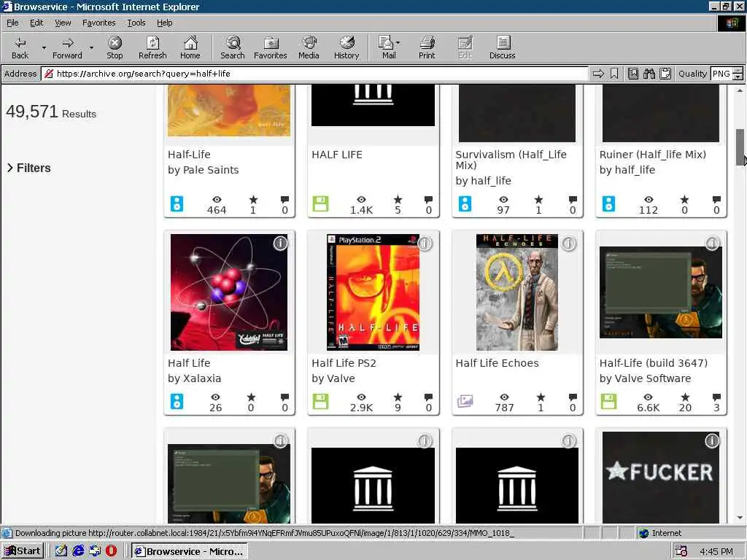Image resolution: width=747 pixels, height=560 pixels.
Task: Open the Ruiner (Half_life Mix) title link
Action: click(653, 155)
